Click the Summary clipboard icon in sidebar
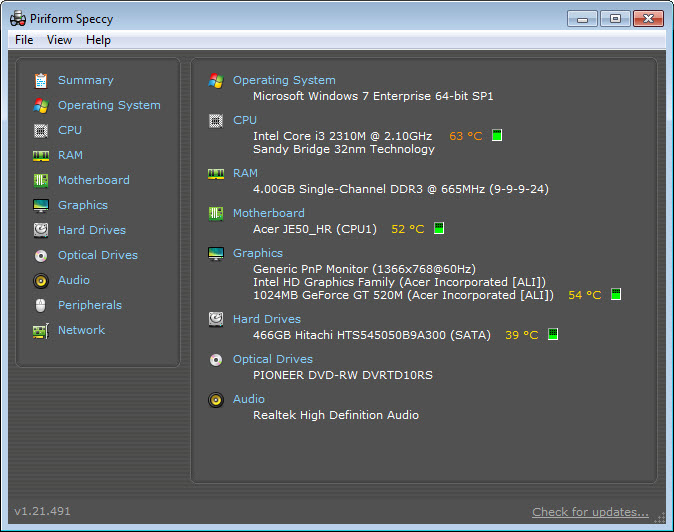The image size is (674, 532). pyautogui.click(x=41, y=80)
